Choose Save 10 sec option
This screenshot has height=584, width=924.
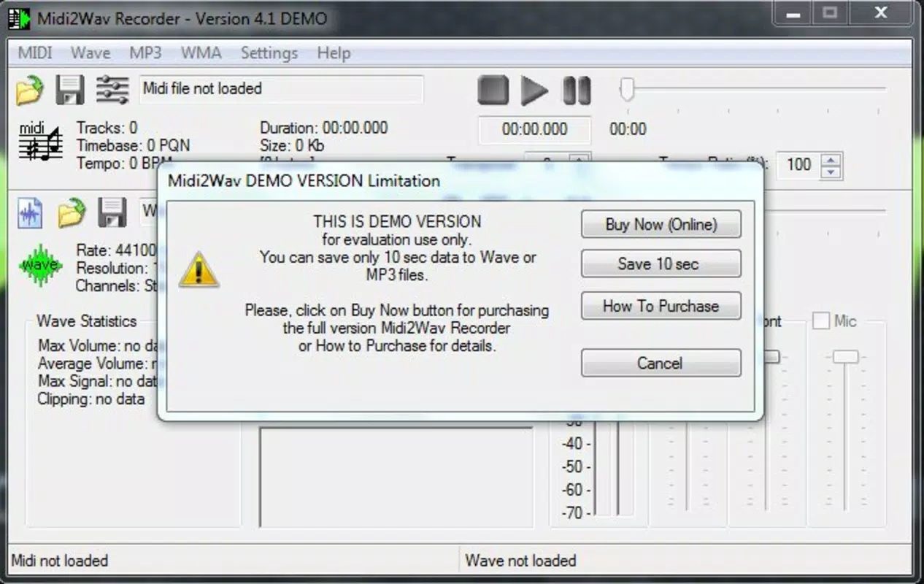661,264
